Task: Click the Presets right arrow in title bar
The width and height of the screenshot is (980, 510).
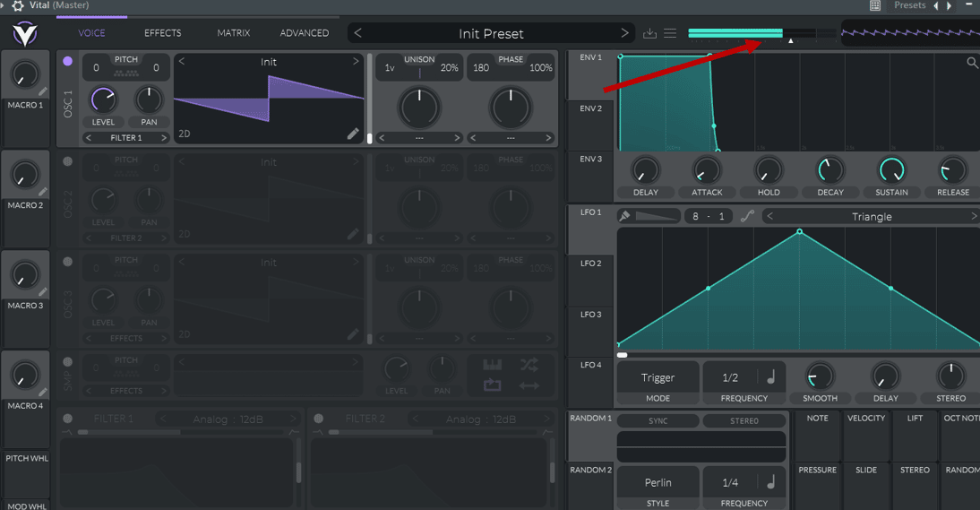Action: click(949, 5)
